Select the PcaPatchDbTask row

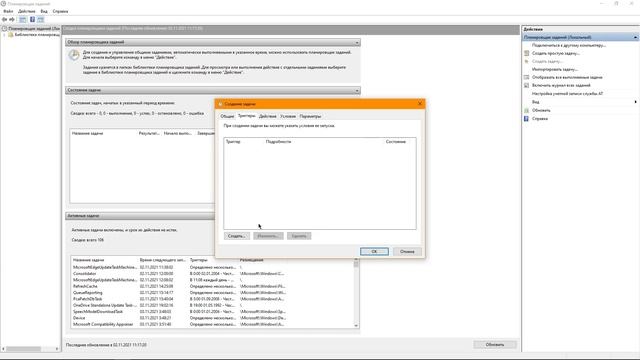212,299
